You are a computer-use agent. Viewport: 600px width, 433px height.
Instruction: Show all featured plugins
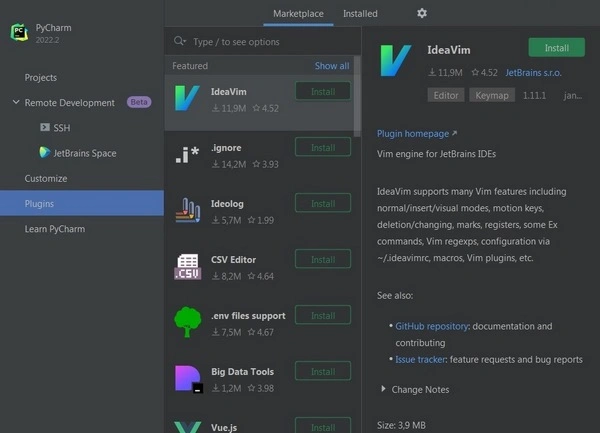pyautogui.click(x=332, y=66)
